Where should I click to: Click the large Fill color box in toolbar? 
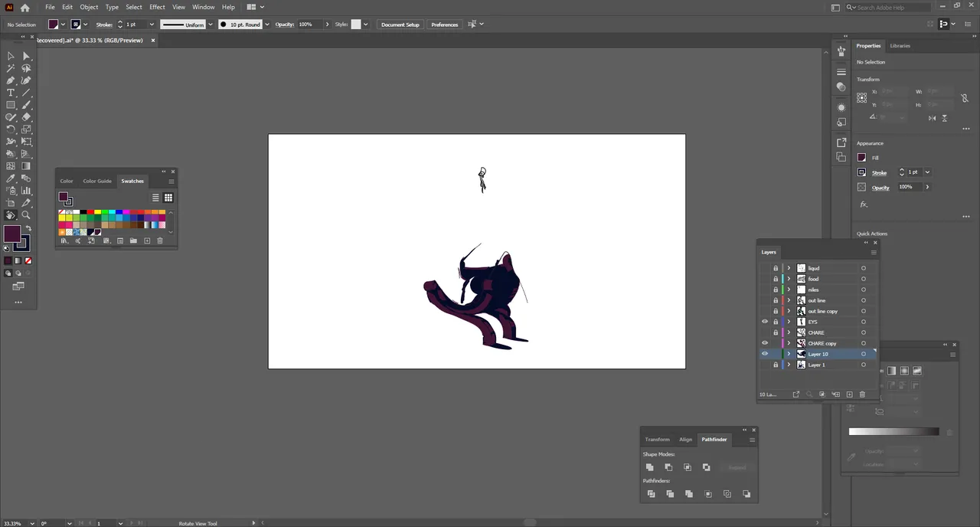[x=12, y=234]
